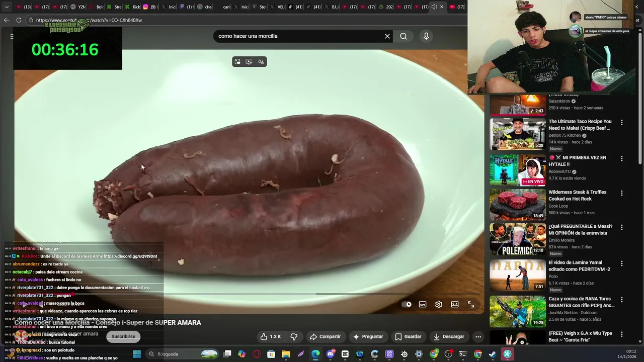
Task: Click the Suscribirse button
Action: pos(123,337)
